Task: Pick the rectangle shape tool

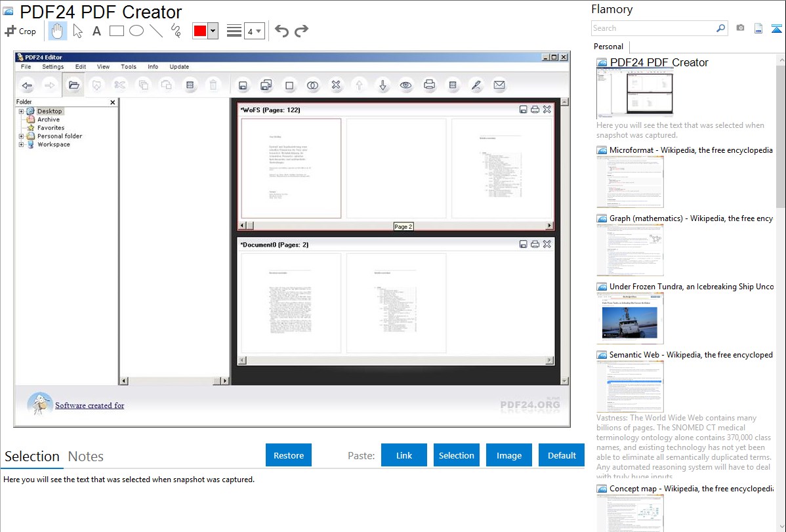Action: click(x=116, y=31)
